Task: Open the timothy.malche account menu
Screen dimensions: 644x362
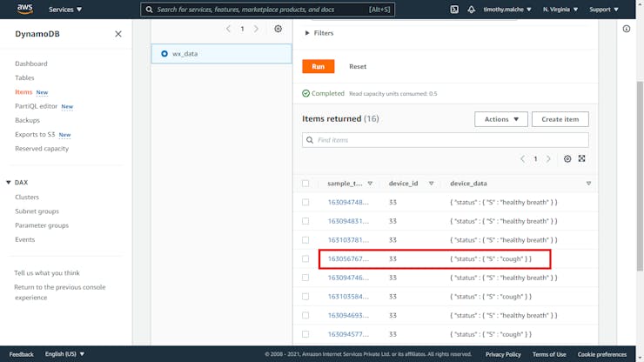Action: pos(506,9)
